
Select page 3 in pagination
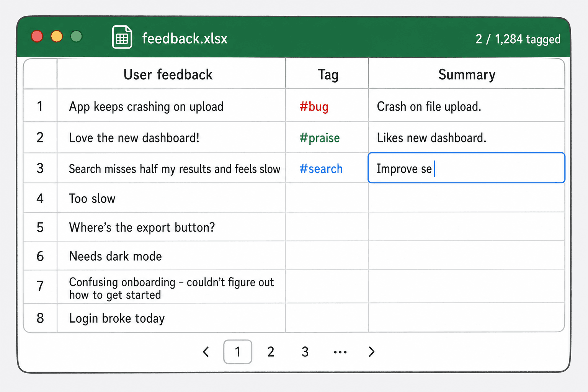[x=305, y=352]
